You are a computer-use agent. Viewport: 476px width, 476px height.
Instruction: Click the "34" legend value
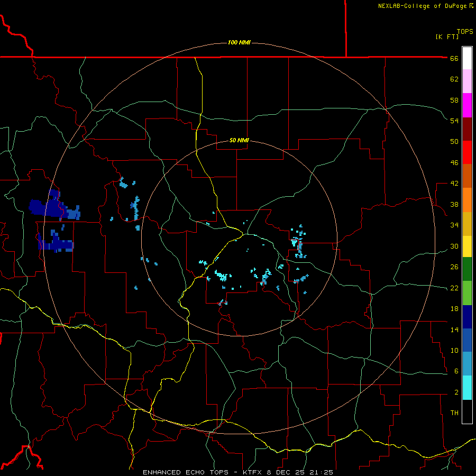(x=454, y=225)
